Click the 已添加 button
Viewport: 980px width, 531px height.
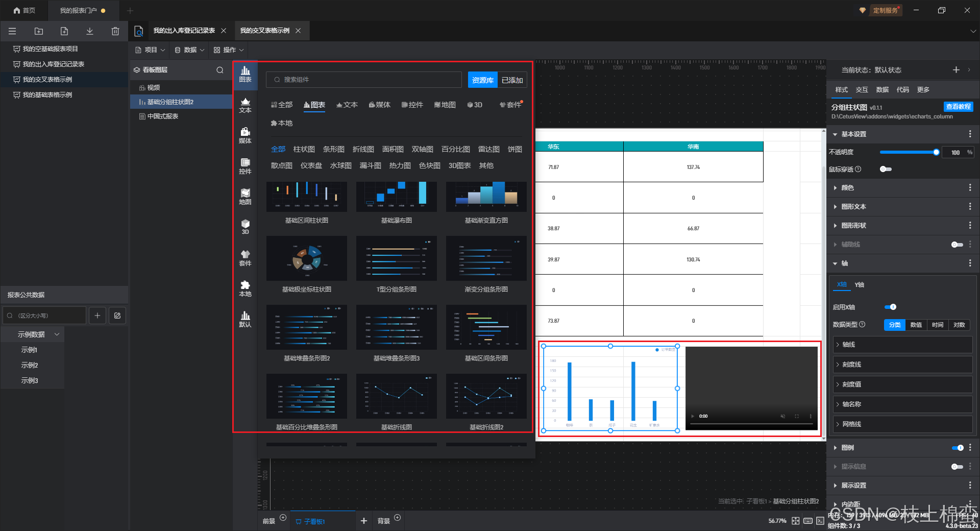point(512,80)
